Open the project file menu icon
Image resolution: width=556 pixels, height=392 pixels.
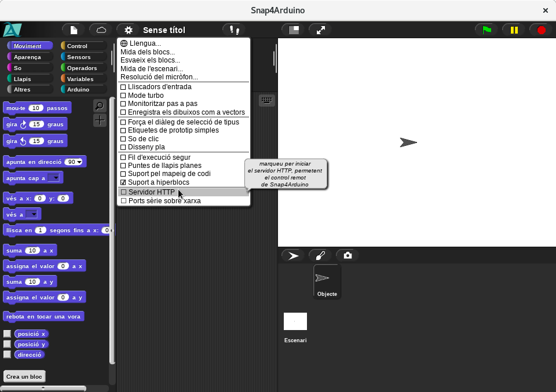click(x=74, y=30)
